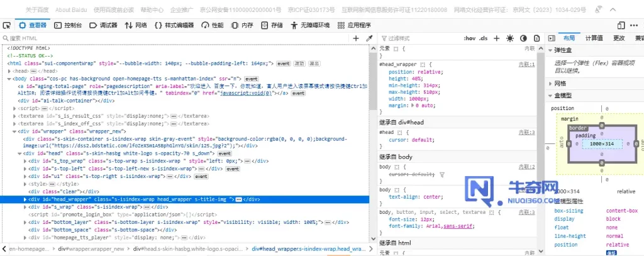Collapse the 弹性盒 section
The height and width of the screenshot is (256, 644).
pos(550,50)
